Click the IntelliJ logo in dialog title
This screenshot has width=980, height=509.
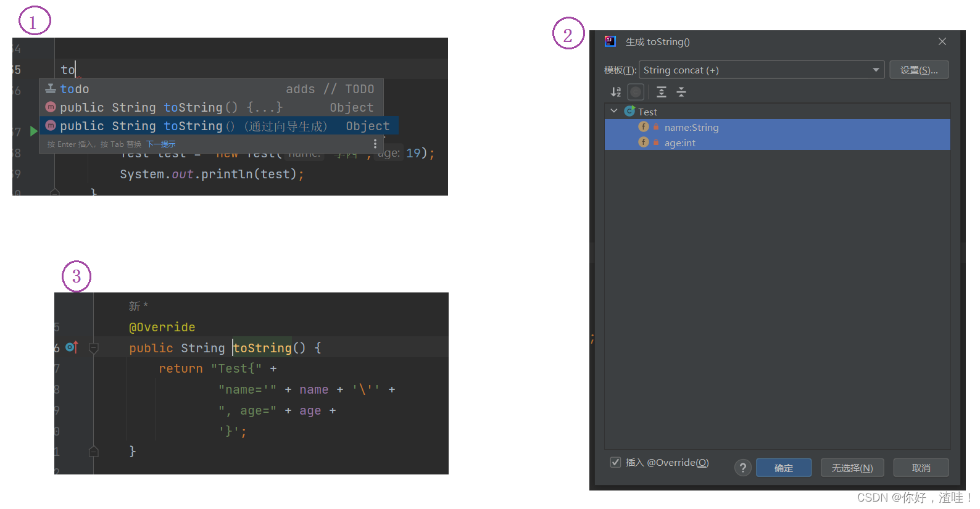click(610, 41)
